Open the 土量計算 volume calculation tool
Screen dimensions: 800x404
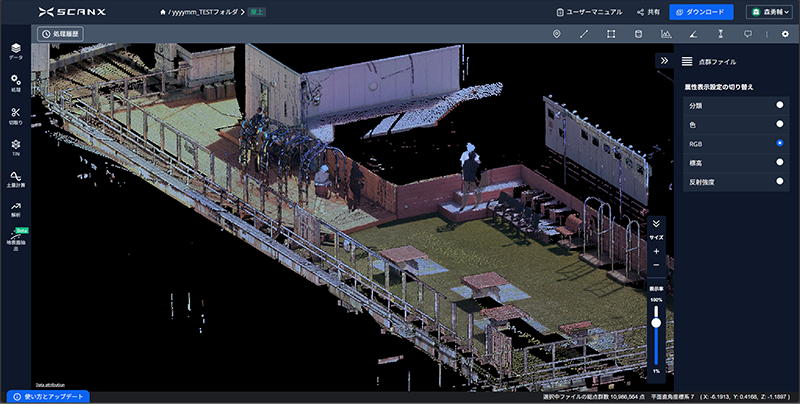(x=15, y=179)
